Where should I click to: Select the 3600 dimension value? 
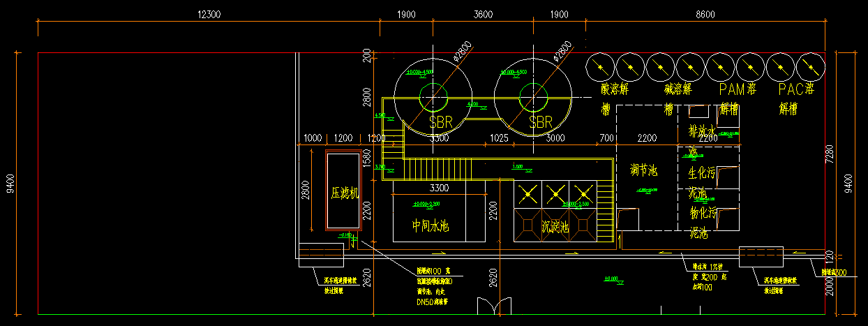(482, 15)
